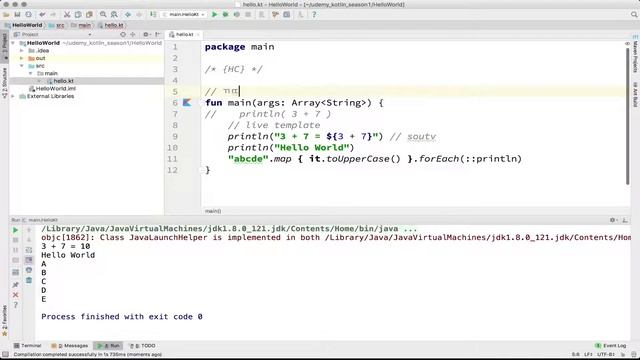Viewport: 640px width, 360px height.
Task: Click the HelloWorld breadcrumb in navigation bar
Action: pyautogui.click(x=23, y=25)
